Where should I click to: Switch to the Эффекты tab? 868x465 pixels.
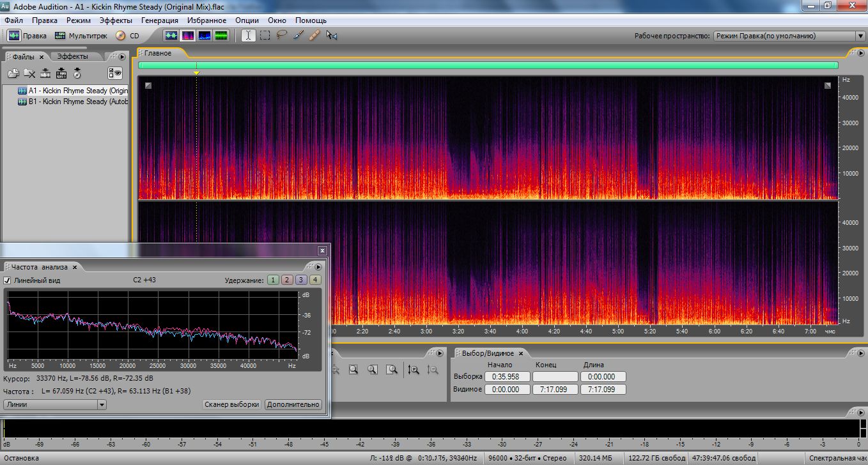click(72, 56)
